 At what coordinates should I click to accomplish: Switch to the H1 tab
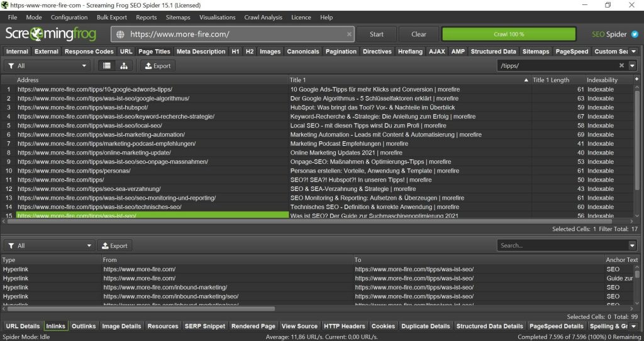tap(235, 51)
